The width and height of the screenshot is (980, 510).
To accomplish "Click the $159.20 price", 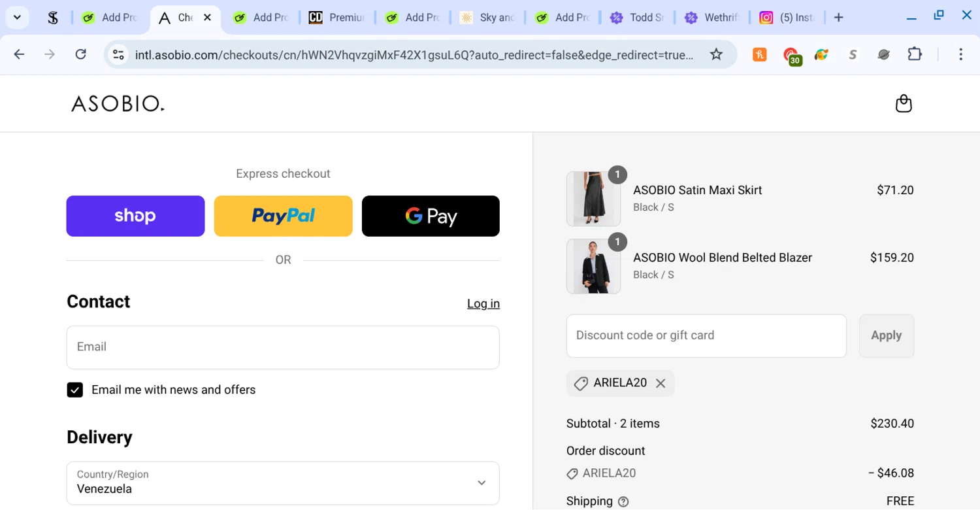I will click(892, 258).
